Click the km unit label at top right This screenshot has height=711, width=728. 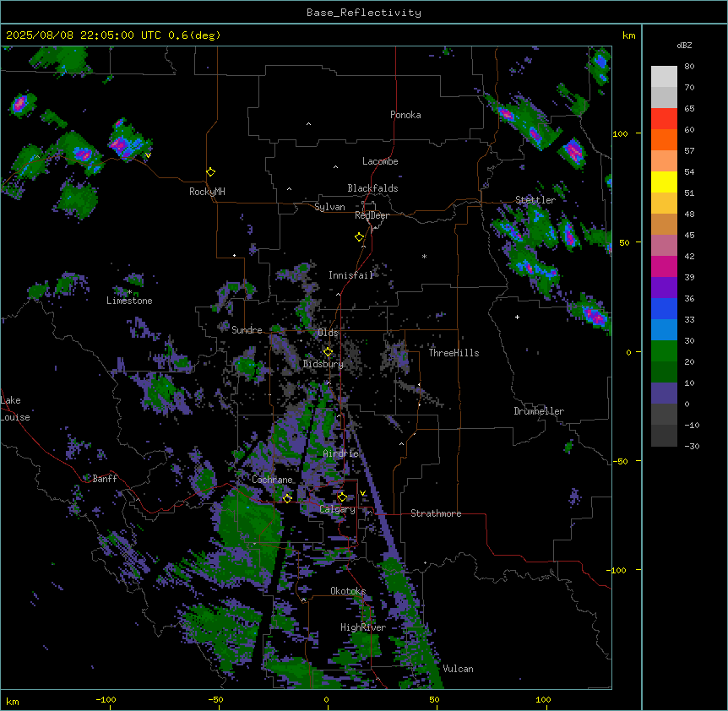pyautogui.click(x=628, y=35)
